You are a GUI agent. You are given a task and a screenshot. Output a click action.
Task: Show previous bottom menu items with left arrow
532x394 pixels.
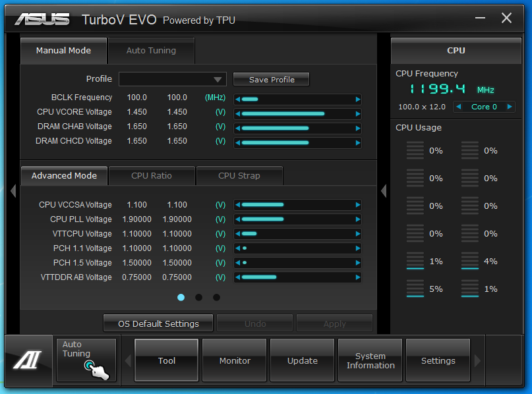click(x=128, y=360)
